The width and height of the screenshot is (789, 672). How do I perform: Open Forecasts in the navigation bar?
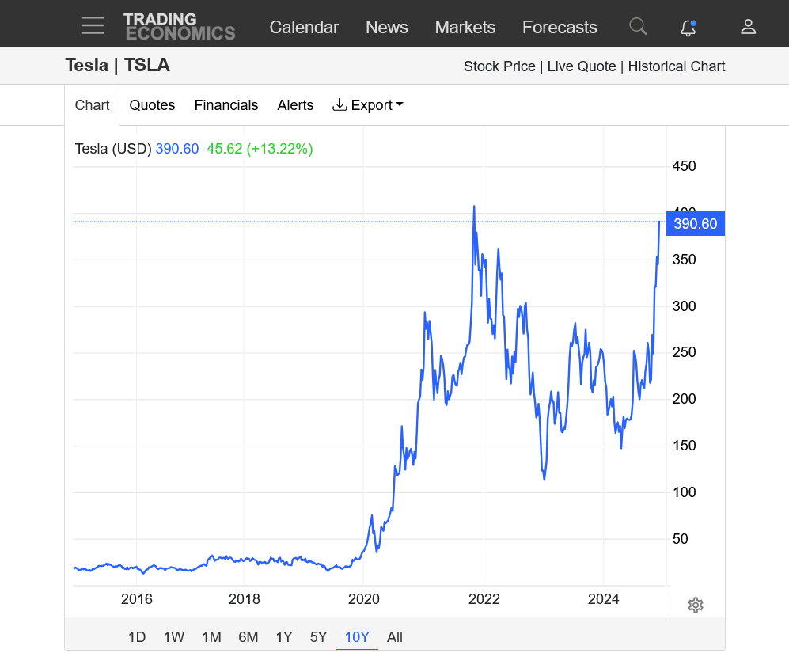pos(560,27)
